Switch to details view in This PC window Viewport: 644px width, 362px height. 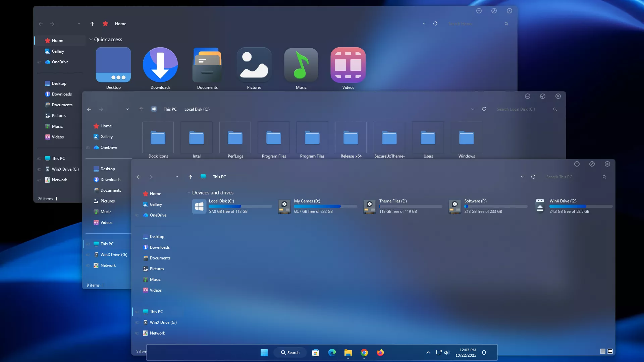(x=602, y=351)
